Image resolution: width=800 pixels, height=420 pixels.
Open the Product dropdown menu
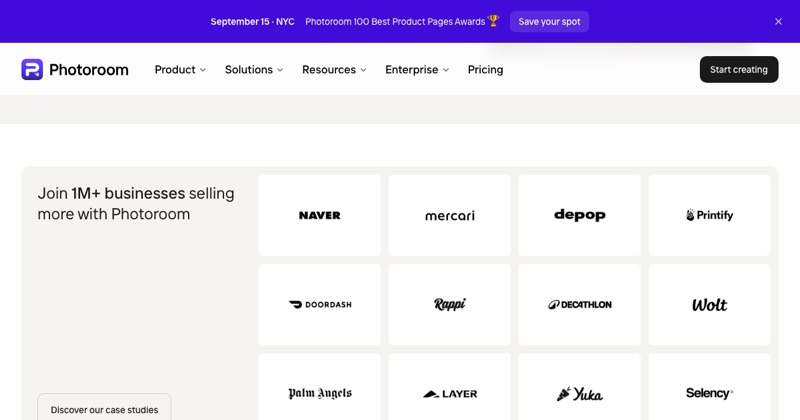coord(180,69)
